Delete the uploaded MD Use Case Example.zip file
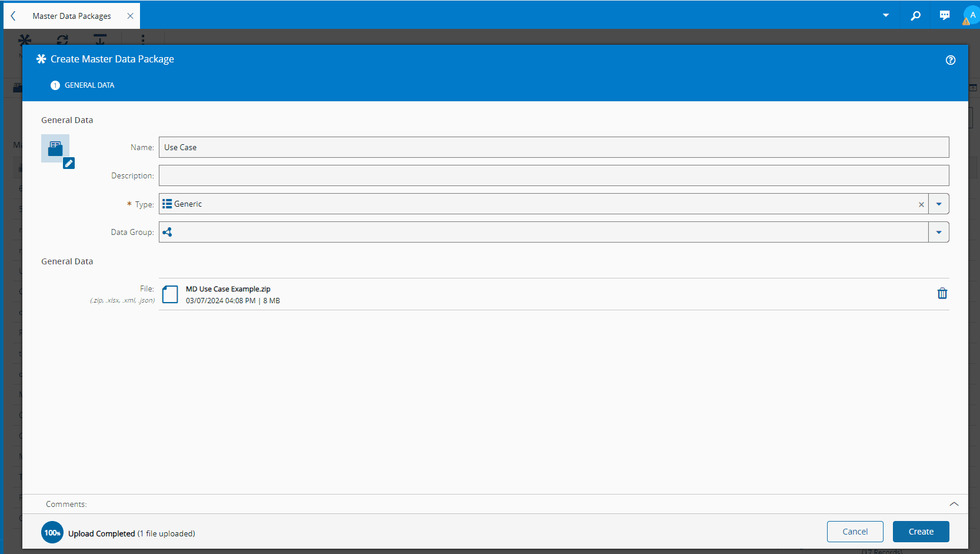Viewport: 980px width, 554px height. click(x=942, y=293)
